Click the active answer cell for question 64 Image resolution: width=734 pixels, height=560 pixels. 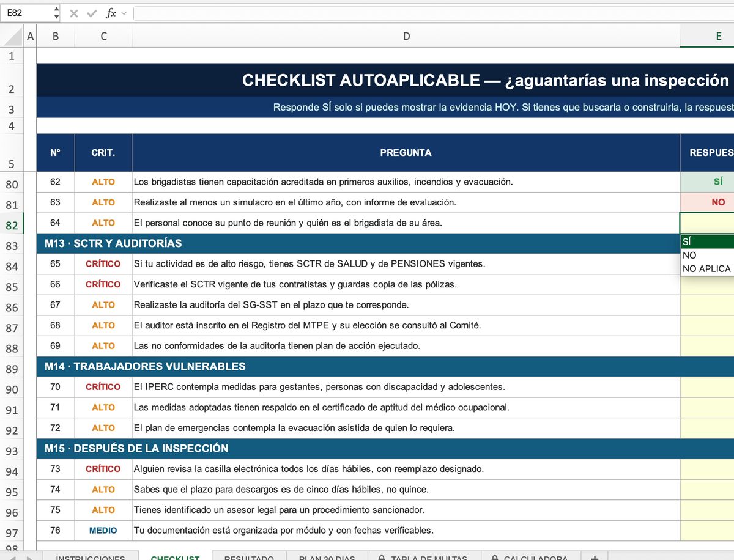coord(707,223)
